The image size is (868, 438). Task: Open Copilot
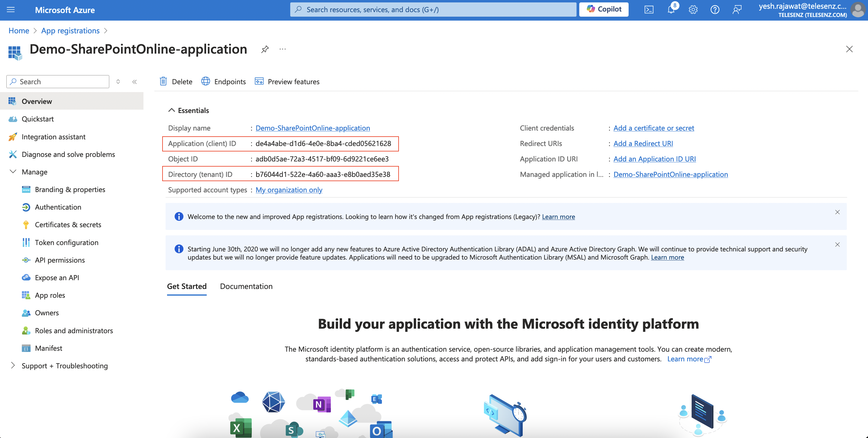tap(603, 9)
